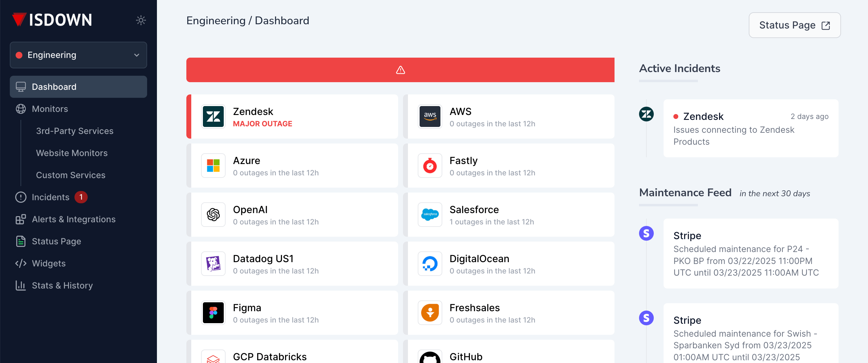Click Stripe avatar beside P24 maintenance
The width and height of the screenshot is (868, 363).
point(646,233)
